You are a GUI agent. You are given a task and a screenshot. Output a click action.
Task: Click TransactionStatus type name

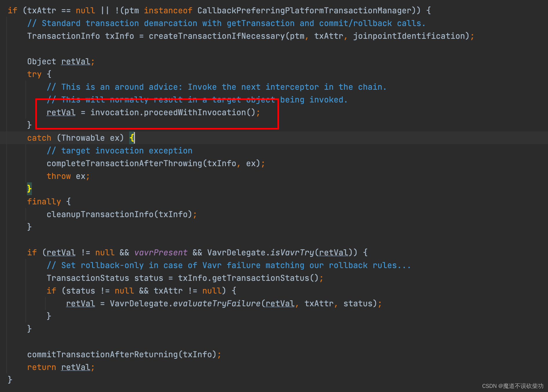pyautogui.click(x=88, y=278)
